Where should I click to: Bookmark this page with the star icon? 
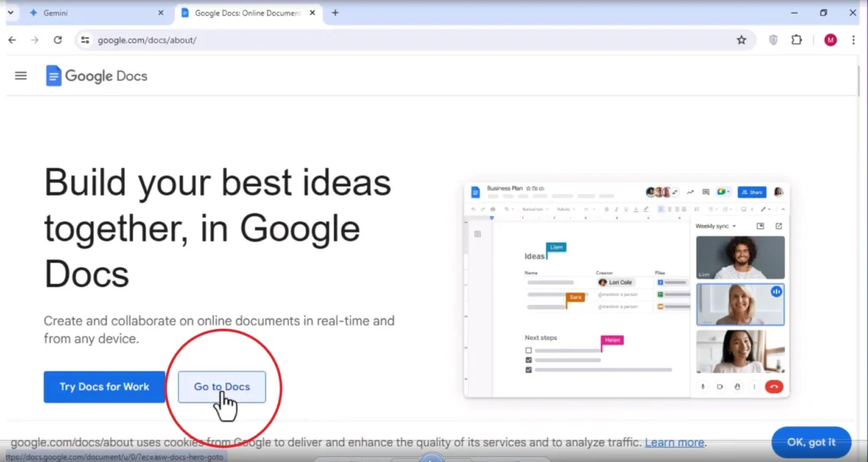[x=741, y=40]
